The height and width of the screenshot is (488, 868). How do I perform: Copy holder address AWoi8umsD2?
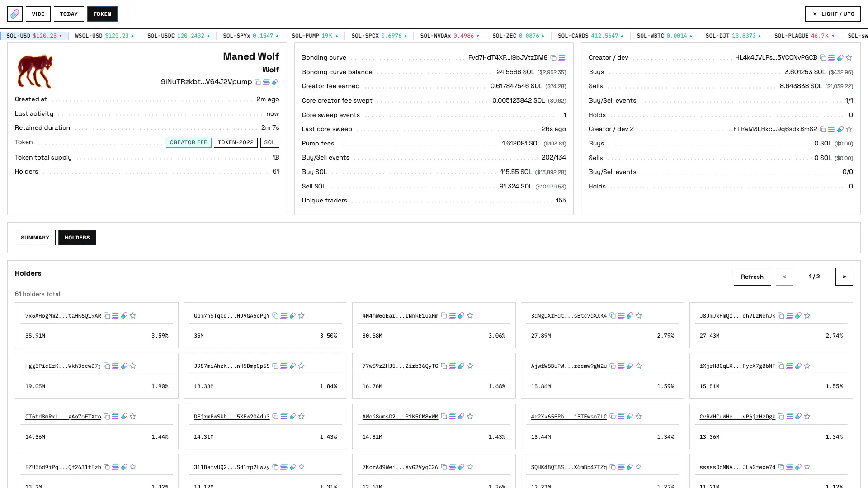click(444, 417)
